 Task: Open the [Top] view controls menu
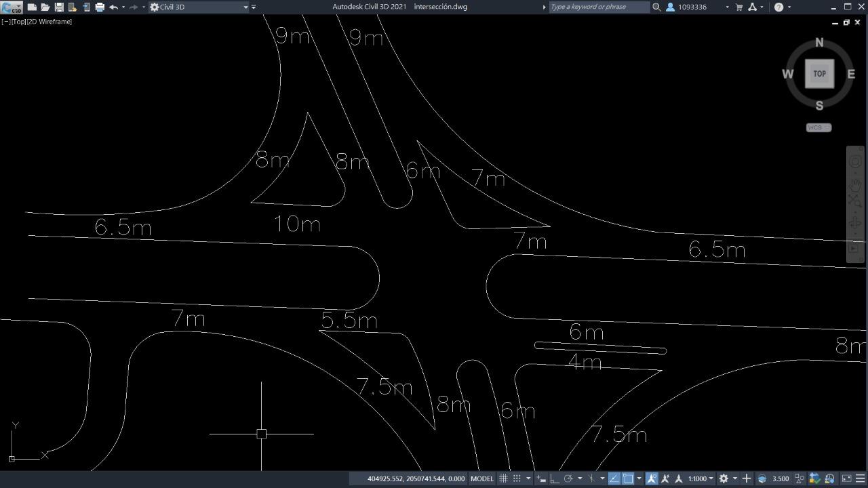click(x=18, y=22)
